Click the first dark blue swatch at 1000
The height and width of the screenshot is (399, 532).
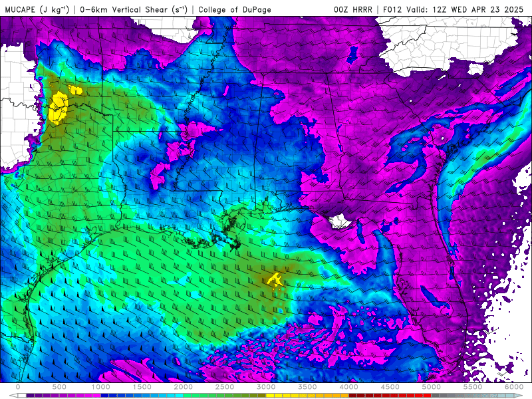(x=104, y=395)
